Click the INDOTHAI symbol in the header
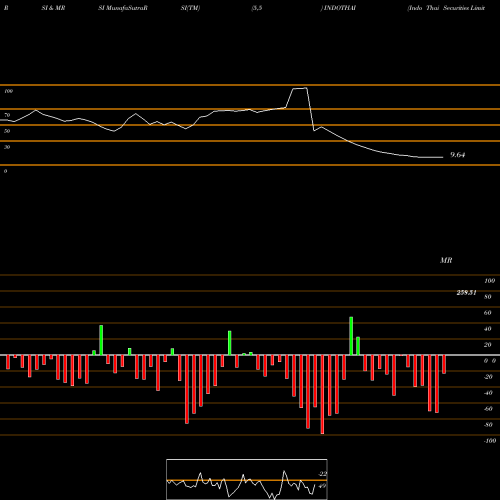Image resolution: width=500 pixels, height=500 pixels. point(340,8)
